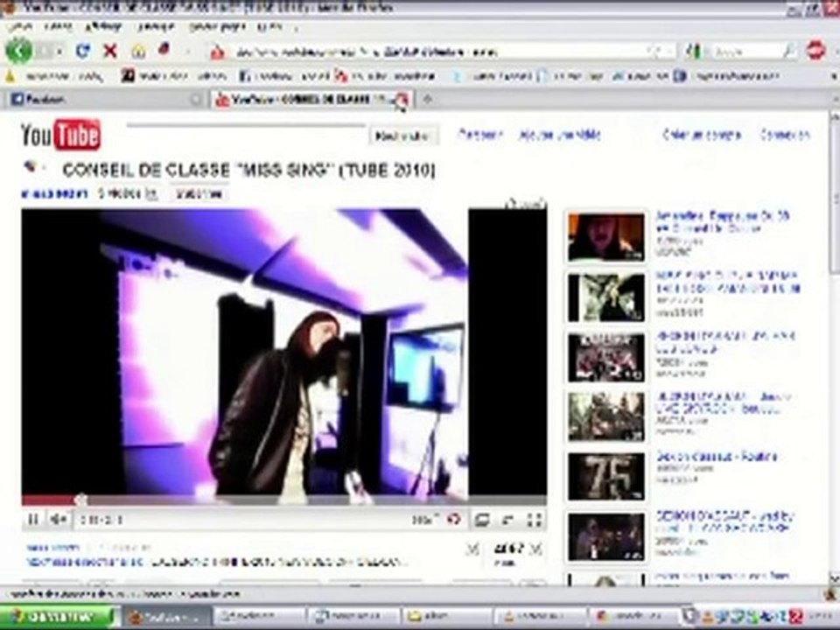Open the search engine selector dropdown
Image resolution: width=840 pixels, height=630 pixels.
pos(694,52)
